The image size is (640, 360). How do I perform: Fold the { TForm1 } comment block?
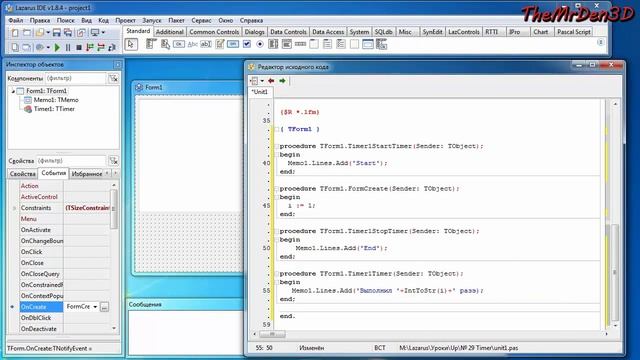pos(276,129)
